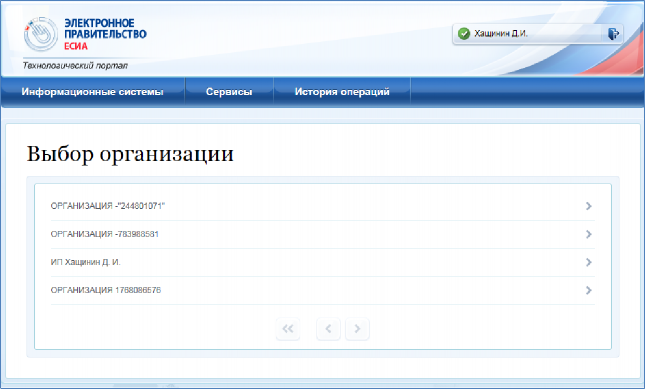This screenshot has width=645, height=389.
Task: Click chevron next to ОРГАНИЗАЦИЯ -"244801071"
Action: [x=589, y=206]
